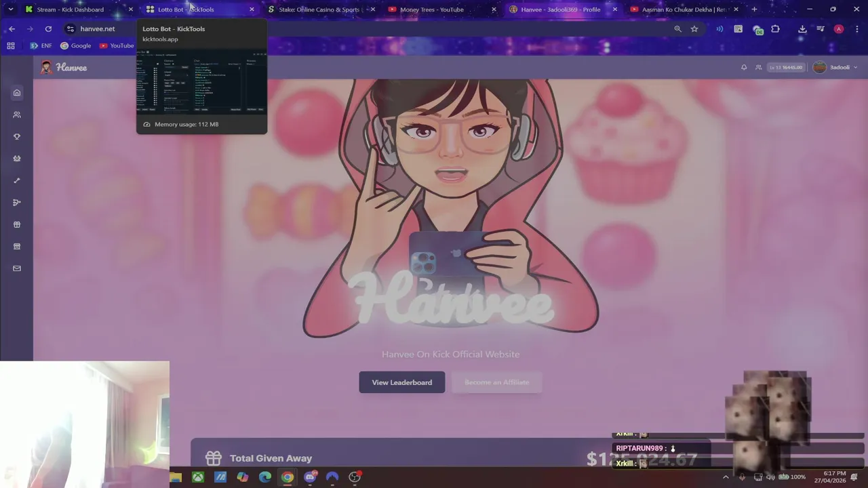Image resolution: width=868 pixels, height=488 pixels.
Task: Go forward in browser history
Action: pyautogui.click(x=30, y=29)
